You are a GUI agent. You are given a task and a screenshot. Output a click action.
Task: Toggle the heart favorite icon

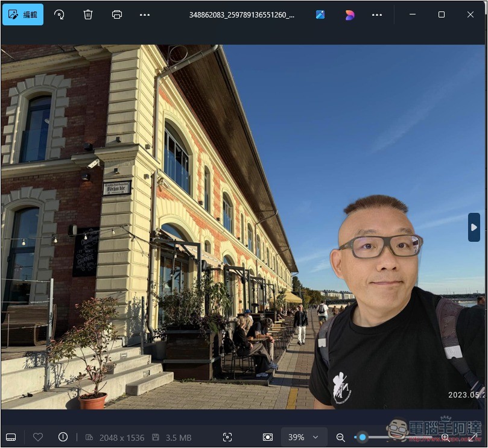(38, 437)
